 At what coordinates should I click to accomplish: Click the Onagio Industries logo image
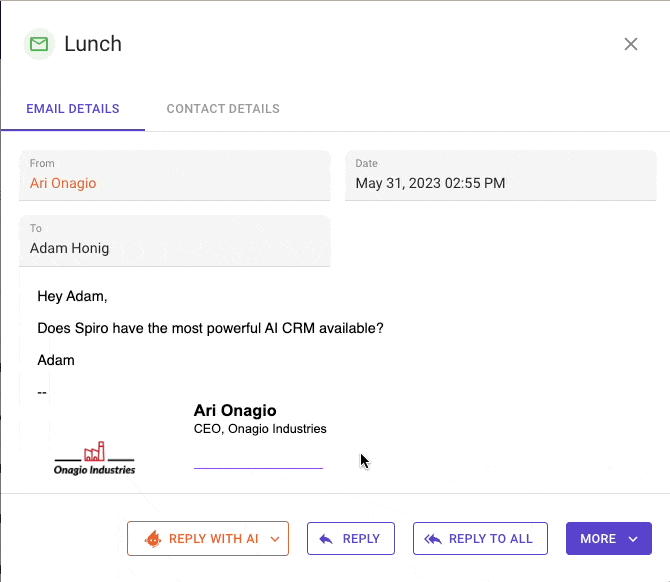click(x=94, y=458)
